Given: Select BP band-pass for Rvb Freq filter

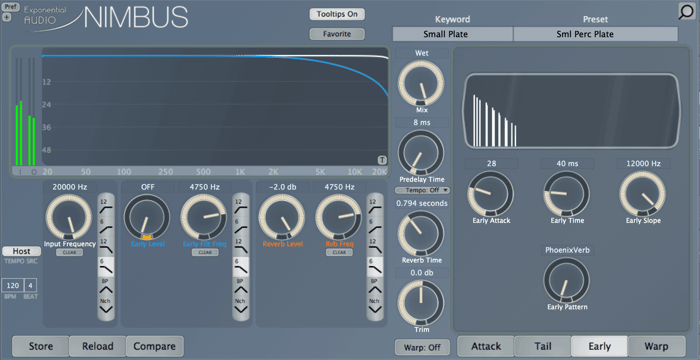Looking at the screenshot, I should pyautogui.click(x=375, y=286).
